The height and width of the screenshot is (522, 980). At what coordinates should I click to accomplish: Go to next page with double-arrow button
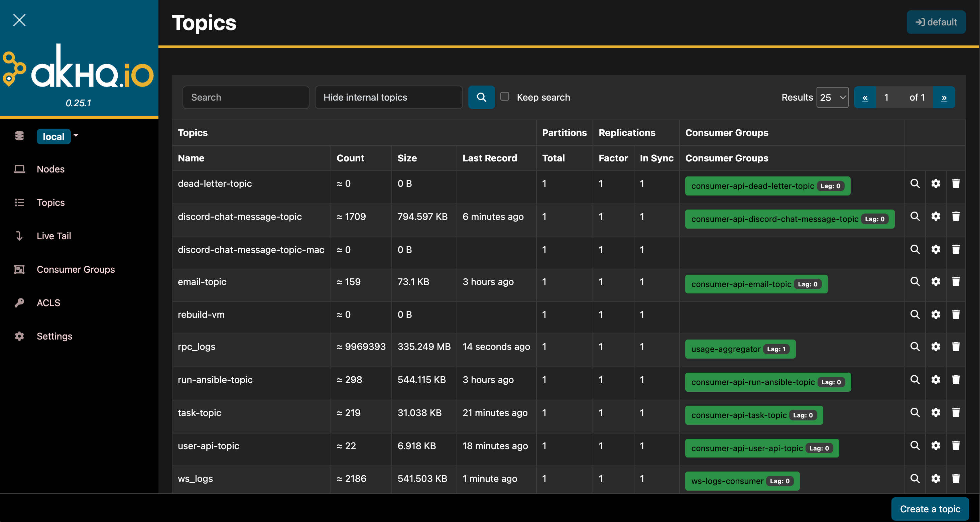coord(944,97)
